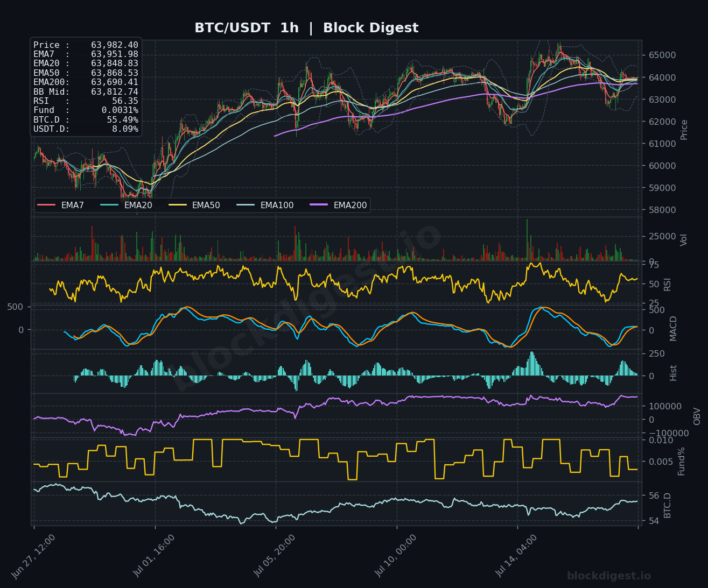Select the EMA50 value 63,868.53 in info box
The height and width of the screenshot is (588, 708).
click(x=115, y=73)
